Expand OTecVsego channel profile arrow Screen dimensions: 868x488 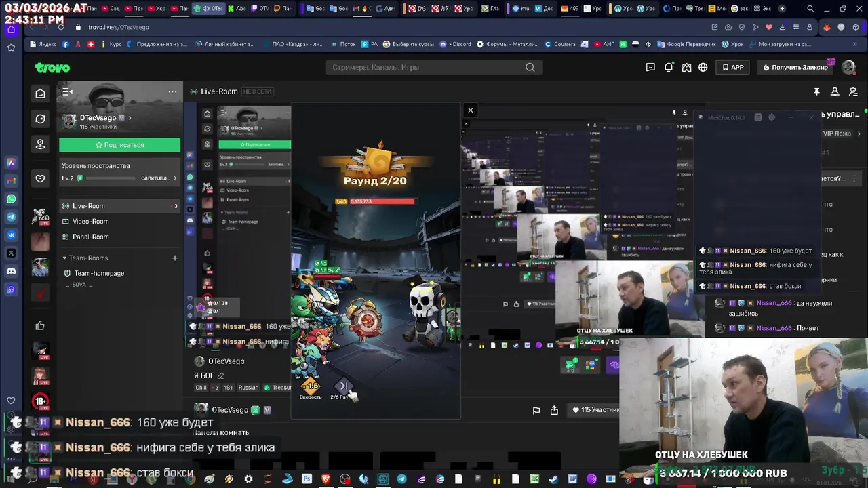pos(130,118)
